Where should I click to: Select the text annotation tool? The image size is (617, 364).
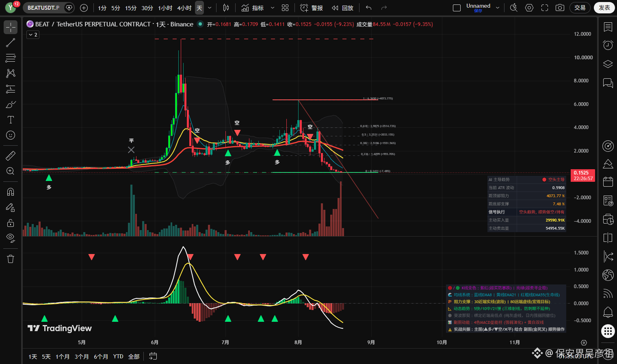pos(11,120)
